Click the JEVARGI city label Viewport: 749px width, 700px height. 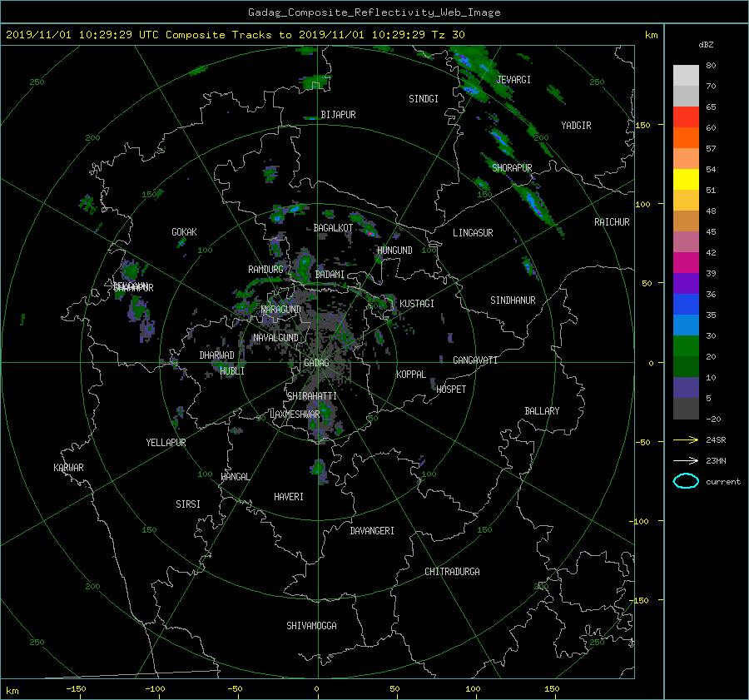point(513,80)
